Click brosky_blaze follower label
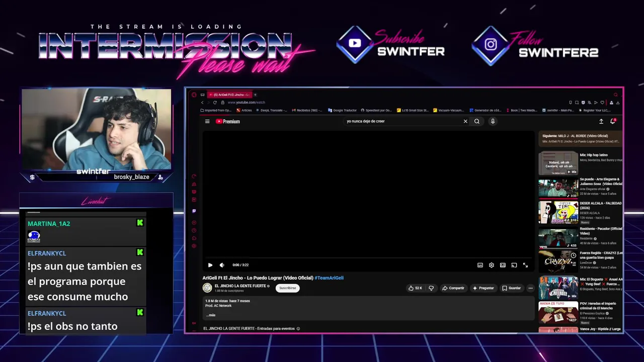644x362 pixels. click(x=131, y=177)
